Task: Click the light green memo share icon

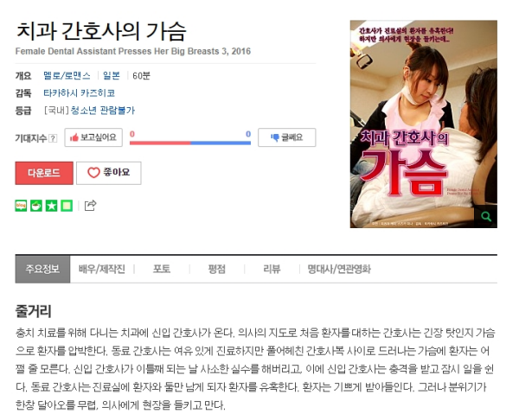Action: click(x=67, y=206)
